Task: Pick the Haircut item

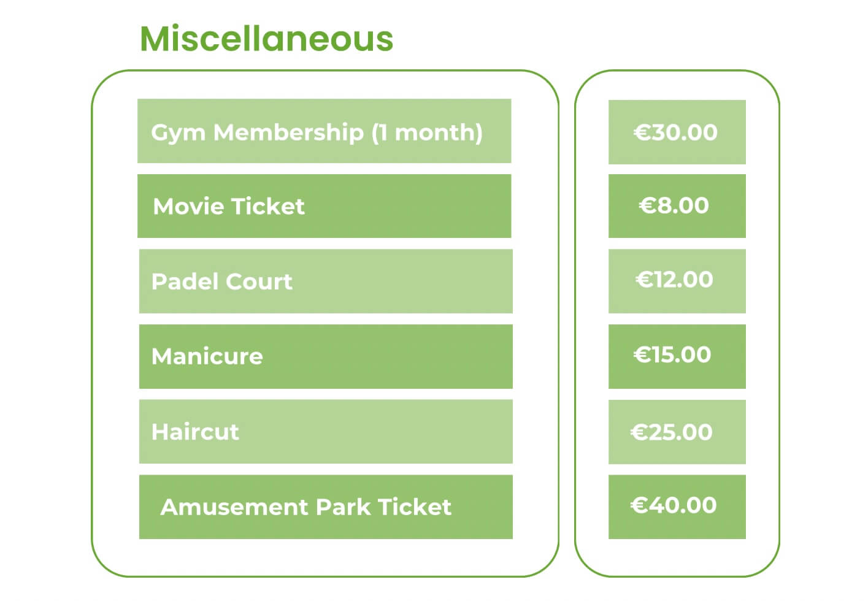Action: click(326, 432)
